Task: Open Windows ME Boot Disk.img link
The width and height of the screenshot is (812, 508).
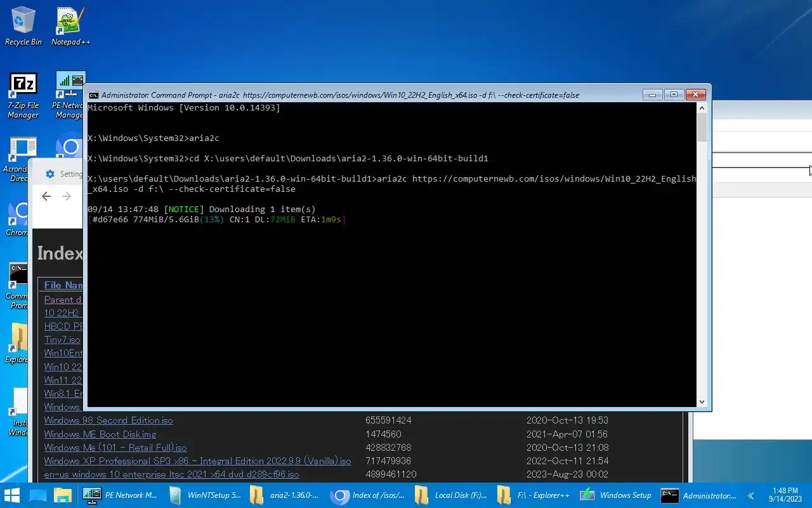Action: click(x=100, y=434)
